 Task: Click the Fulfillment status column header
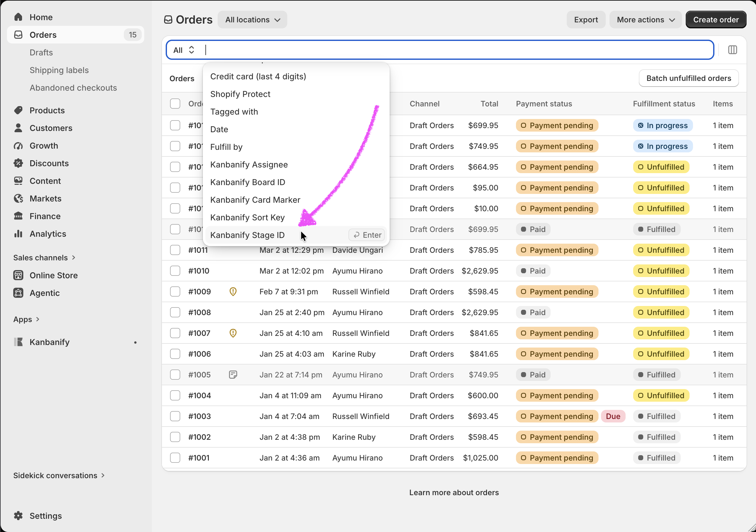pyautogui.click(x=664, y=104)
